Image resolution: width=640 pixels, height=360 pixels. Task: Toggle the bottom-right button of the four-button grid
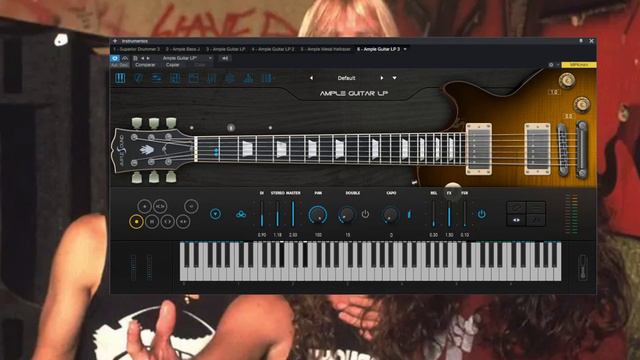click(x=536, y=220)
